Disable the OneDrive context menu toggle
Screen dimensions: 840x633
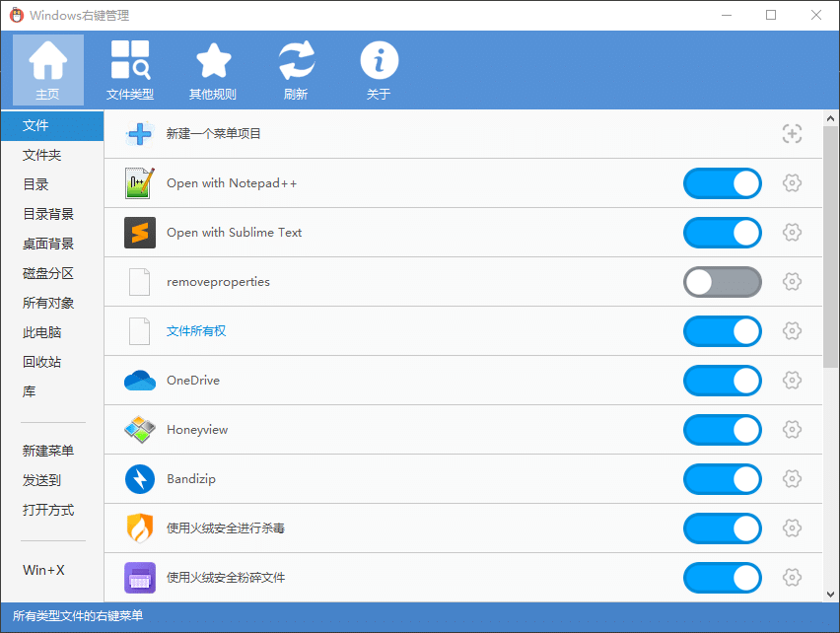tap(723, 381)
